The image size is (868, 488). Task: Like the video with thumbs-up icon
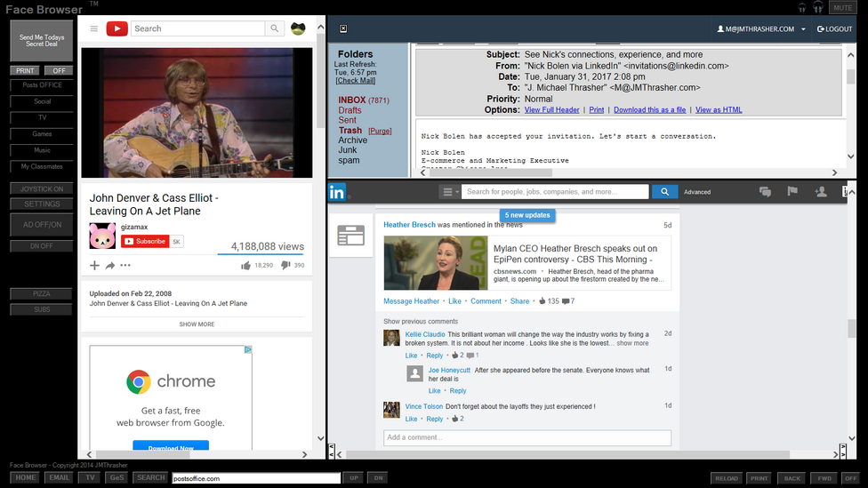pyautogui.click(x=246, y=265)
